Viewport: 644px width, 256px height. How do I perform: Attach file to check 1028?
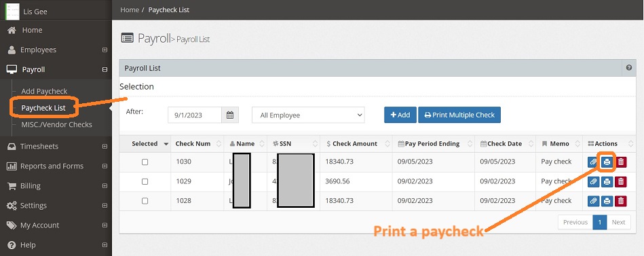[593, 201]
